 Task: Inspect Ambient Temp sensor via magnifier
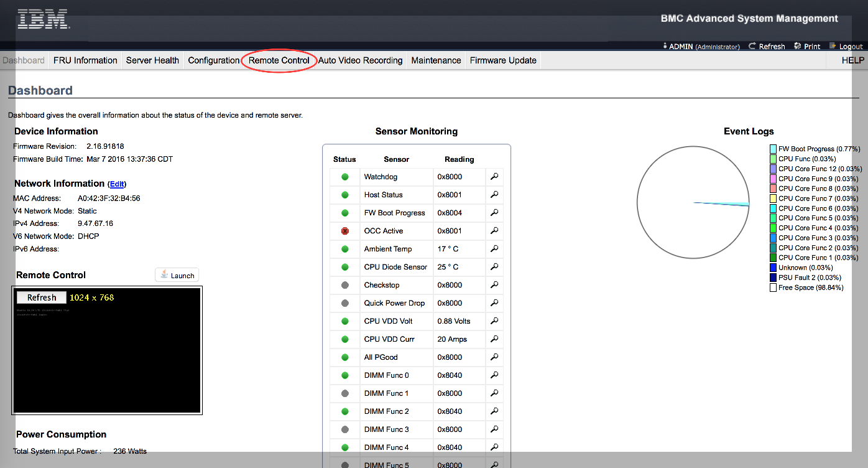pyautogui.click(x=494, y=249)
